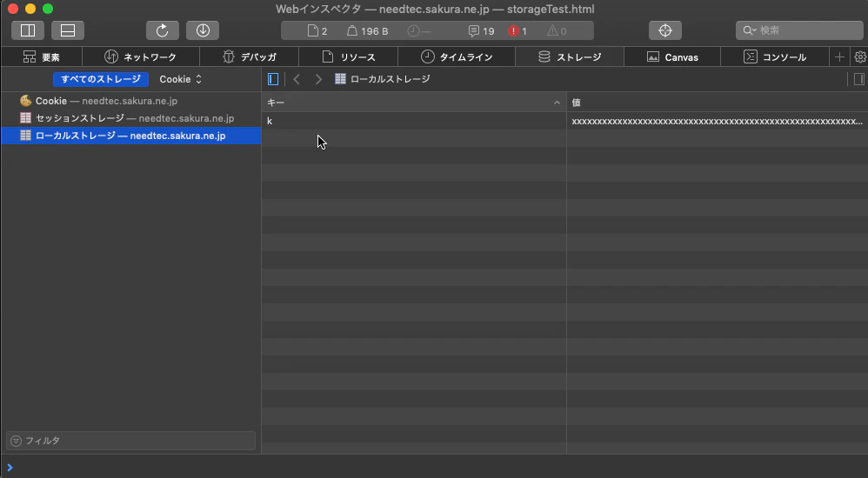Click the 値 column header

pyautogui.click(x=718, y=103)
